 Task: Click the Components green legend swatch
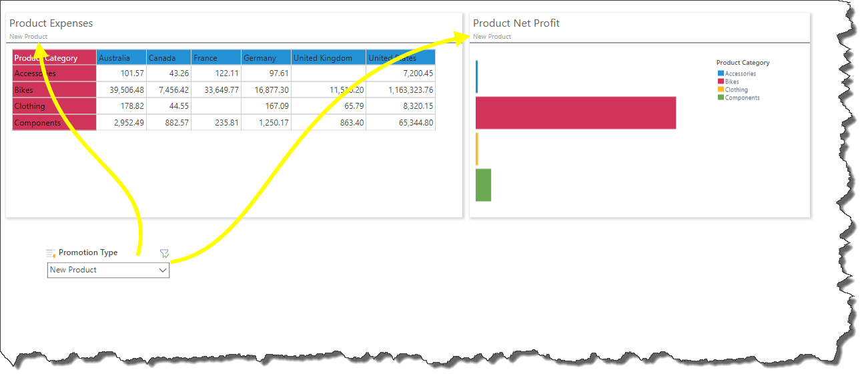click(x=721, y=98)
